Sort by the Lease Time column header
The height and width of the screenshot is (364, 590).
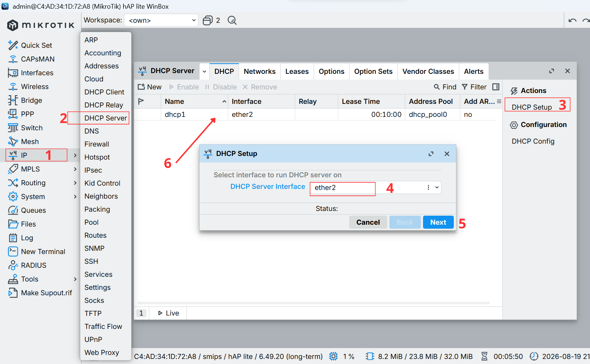point(371,101)
